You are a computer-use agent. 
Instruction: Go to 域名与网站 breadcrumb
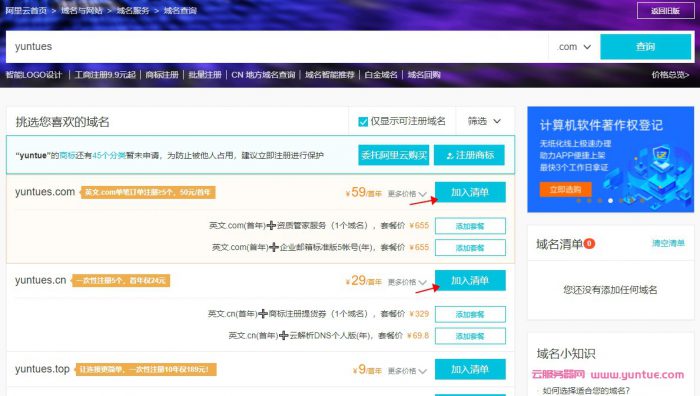click(82, 10)
